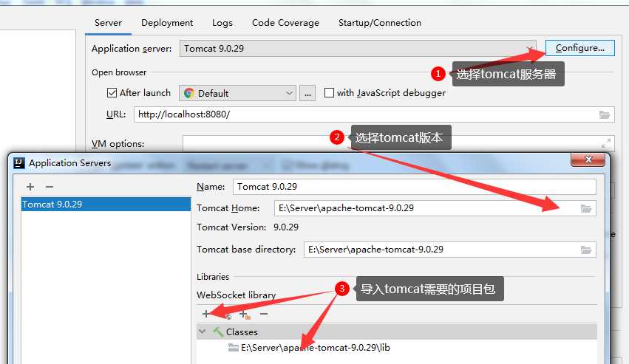Add library with plus icon

205,314
